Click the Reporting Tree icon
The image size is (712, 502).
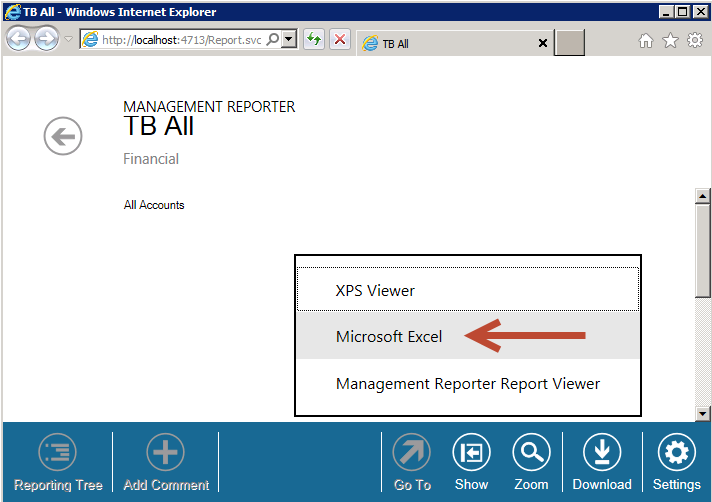click(x=58, y=452)
